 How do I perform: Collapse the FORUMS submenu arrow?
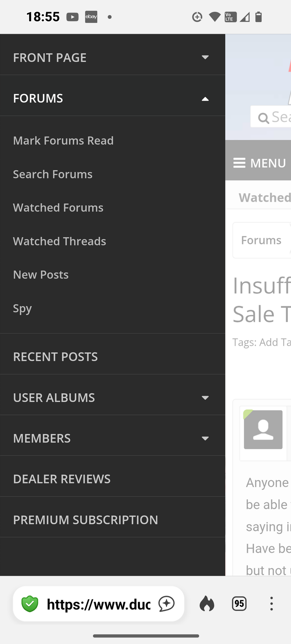pyautogui.click(x=205, y=99)
